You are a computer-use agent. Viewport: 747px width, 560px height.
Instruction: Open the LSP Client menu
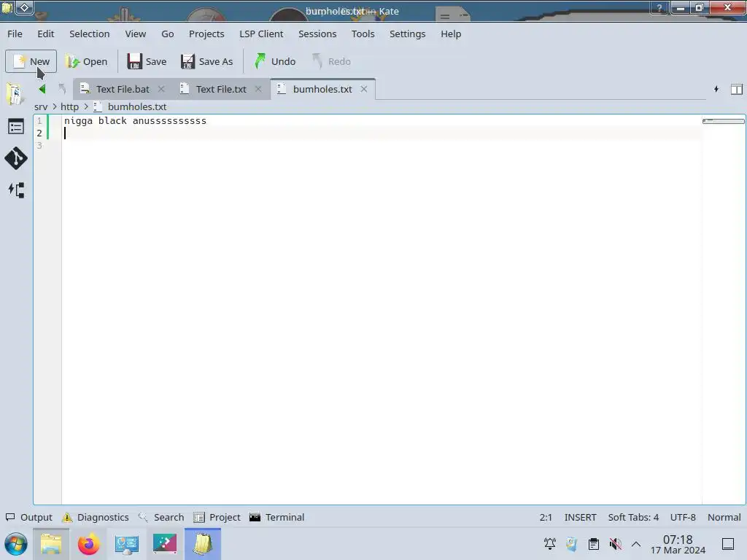pos(261,34)
